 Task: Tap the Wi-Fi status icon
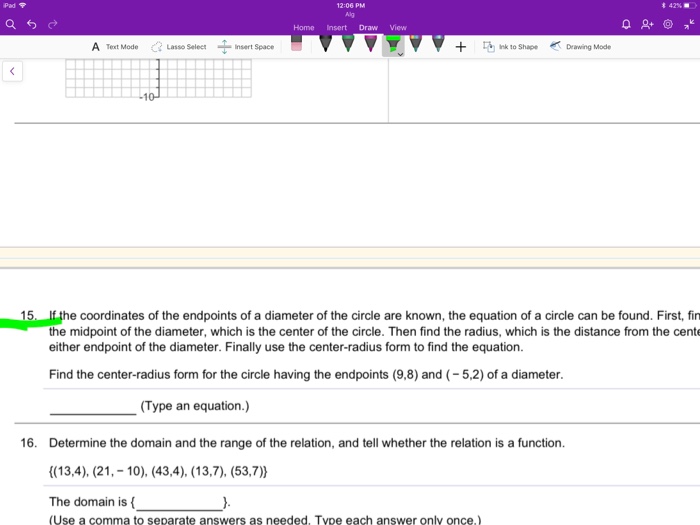click(23, 5)
